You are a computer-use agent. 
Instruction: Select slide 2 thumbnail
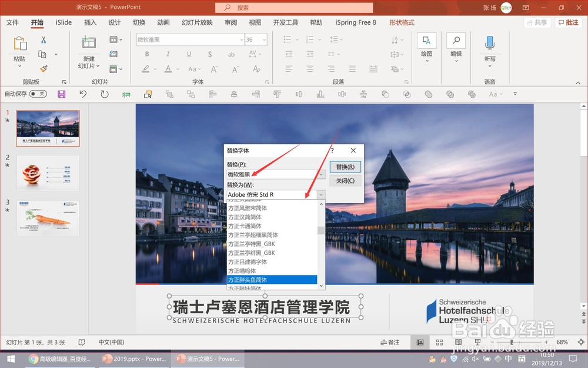tap(48, 173)
